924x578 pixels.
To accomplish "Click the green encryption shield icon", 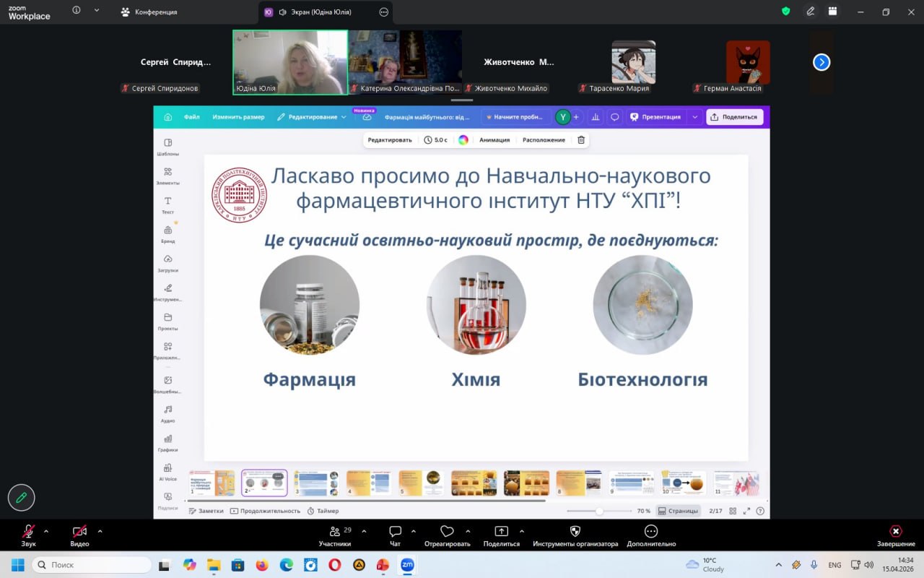I will tap(786, 12).
